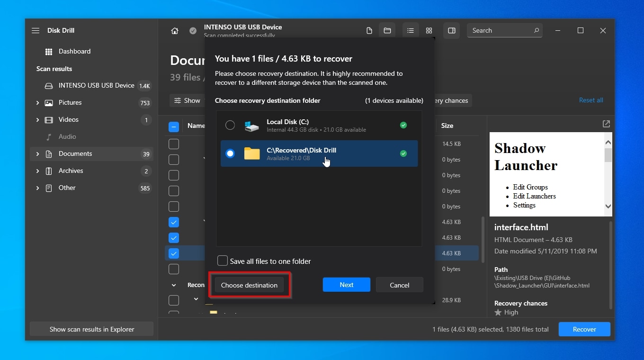
Task: Expand the Other category
Action: click(x=37, y=188)
